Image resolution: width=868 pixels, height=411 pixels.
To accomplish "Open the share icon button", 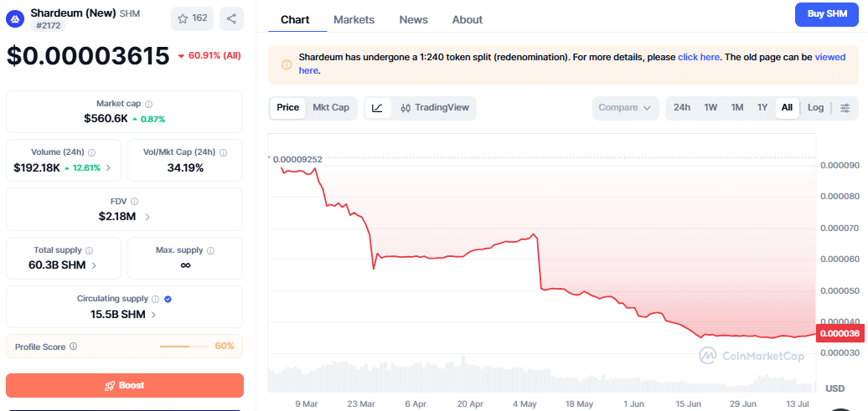I will point(231,18).
